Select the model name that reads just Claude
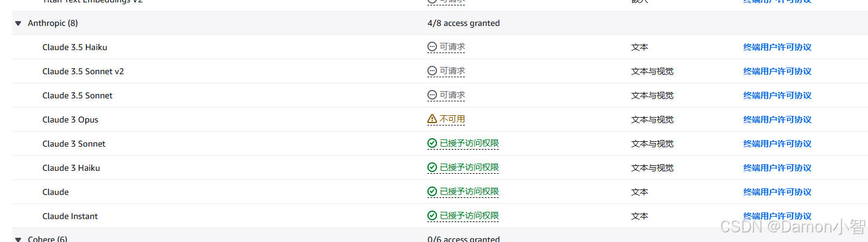Screen dimensions: 868x242 coord(56,192)
